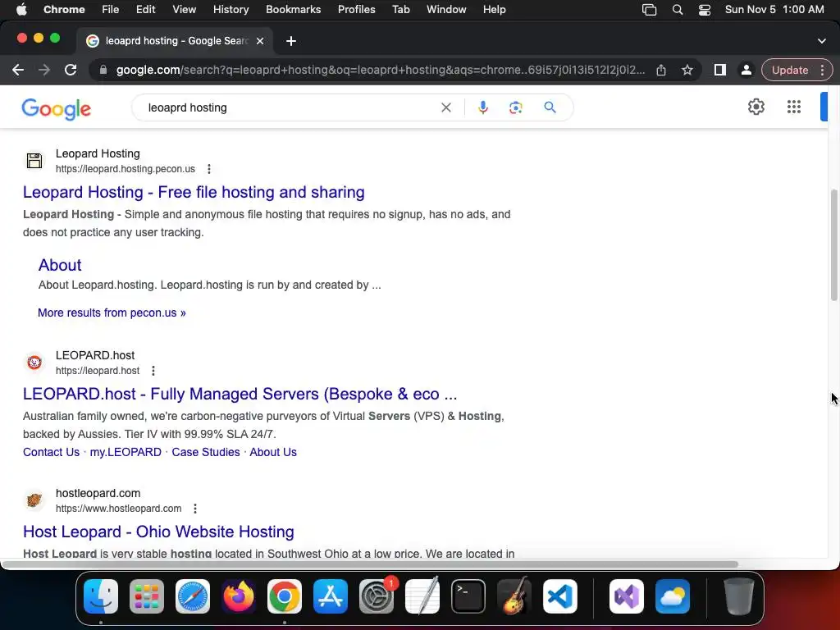Share this page from address bar
Viewport: 840px width, 630px height.
pyautogui.click(x=661, y=71)
